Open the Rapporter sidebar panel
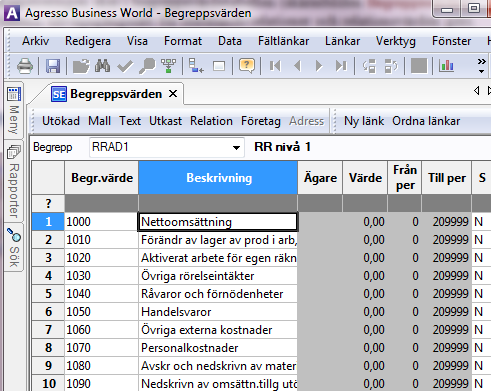Screen dimensions: 491x391 click(14, 182)
